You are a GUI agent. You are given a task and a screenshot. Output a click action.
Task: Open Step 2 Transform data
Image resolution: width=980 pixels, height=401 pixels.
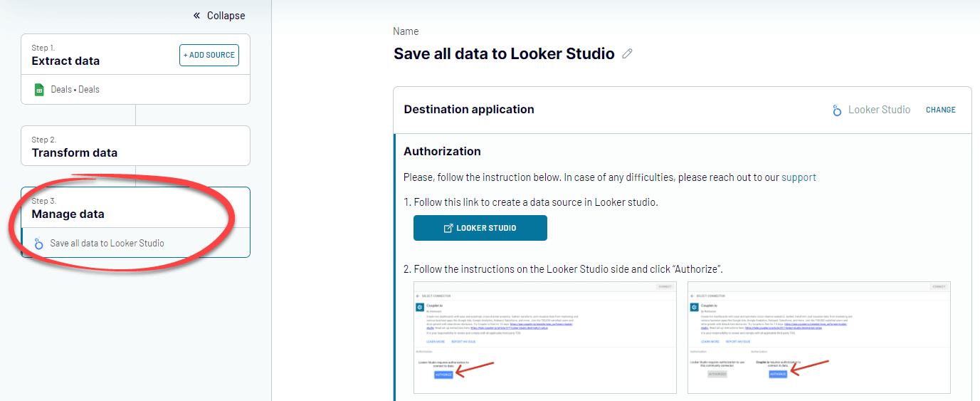coord(135,146)
